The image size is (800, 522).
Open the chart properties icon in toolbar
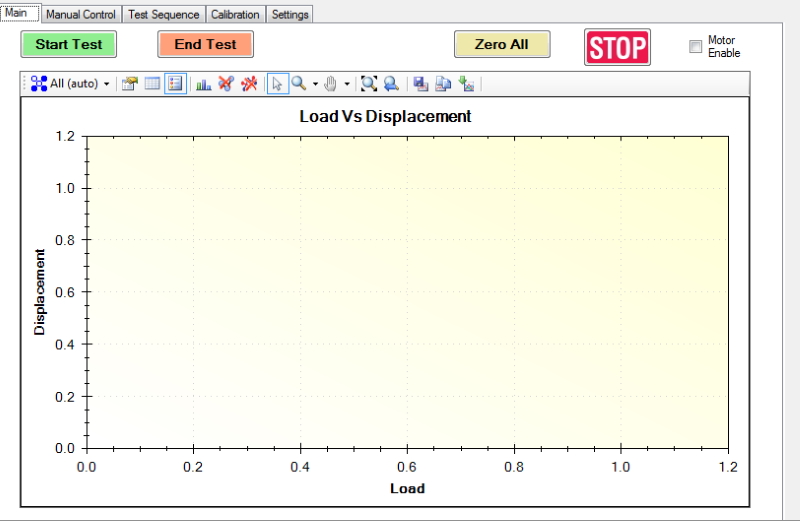(x=129, y=84)
